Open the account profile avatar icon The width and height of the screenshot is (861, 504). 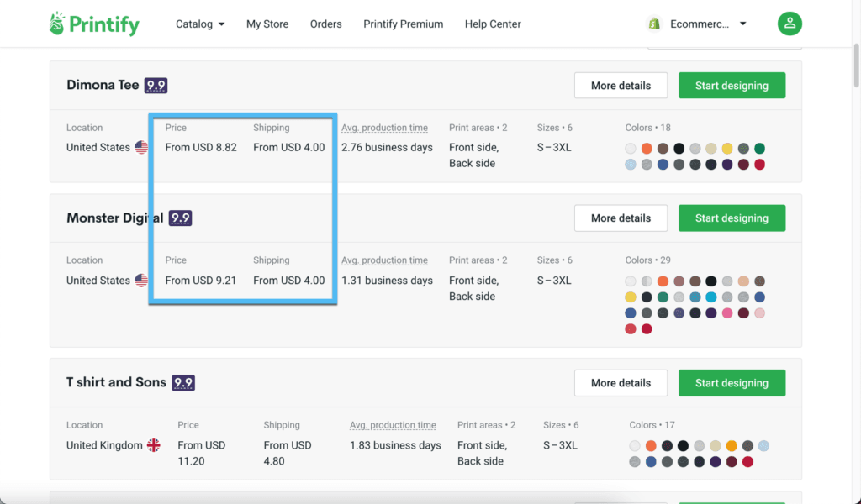(x=790, y=24)
